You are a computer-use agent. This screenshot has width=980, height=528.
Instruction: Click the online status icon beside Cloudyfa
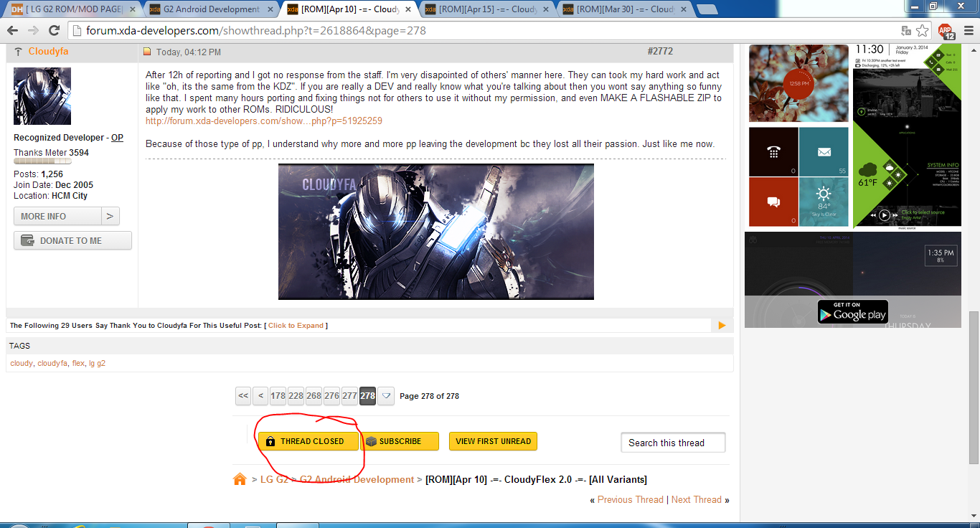pyautogui.click(x=18, y=52)
